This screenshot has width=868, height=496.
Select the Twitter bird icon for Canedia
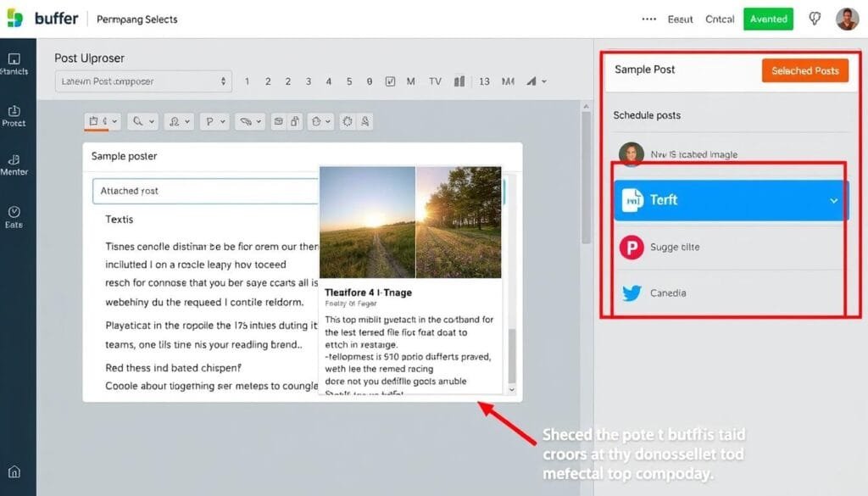(632, 293)
